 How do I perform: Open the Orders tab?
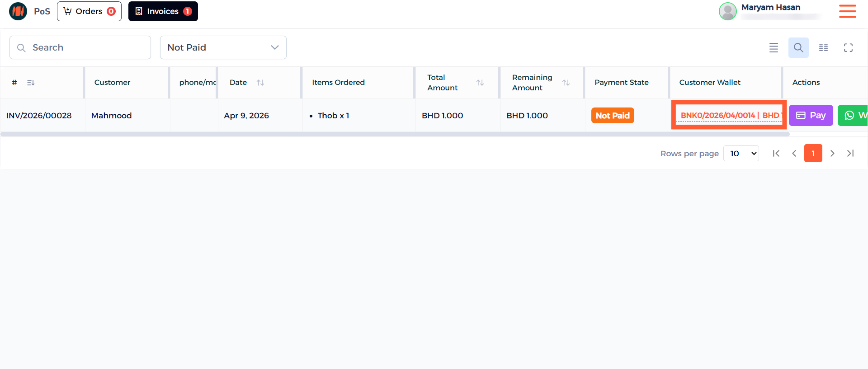[89, 11]
